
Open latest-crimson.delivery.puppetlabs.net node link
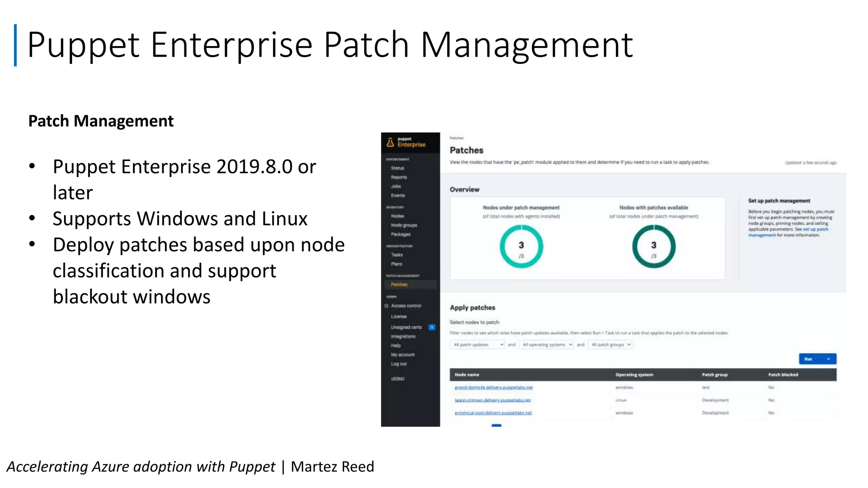point(492,400)
